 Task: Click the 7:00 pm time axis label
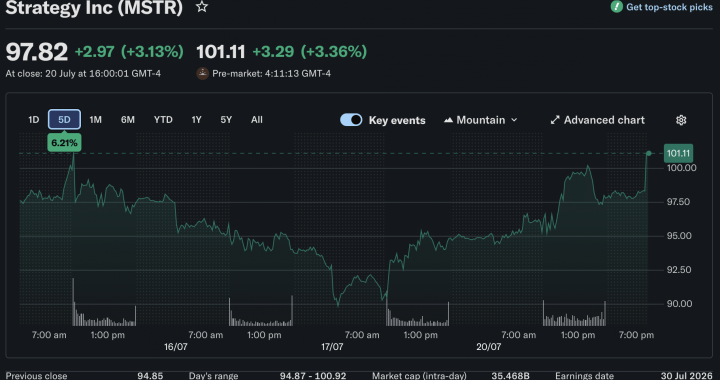click(x=636, y=335)
